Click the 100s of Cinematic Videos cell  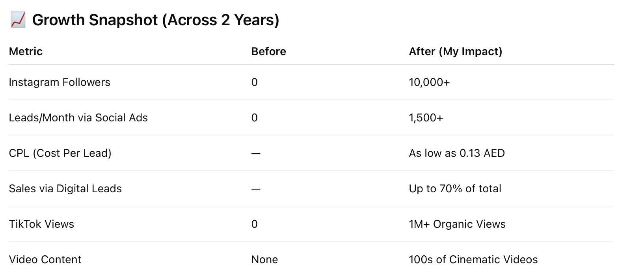(x=473, y=260)
